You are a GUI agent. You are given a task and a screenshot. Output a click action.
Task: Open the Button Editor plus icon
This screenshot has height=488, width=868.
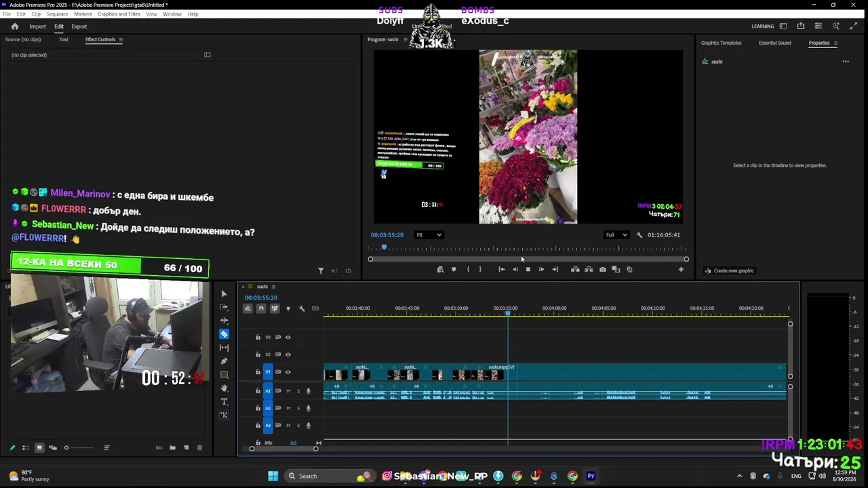tap(681, 270)
